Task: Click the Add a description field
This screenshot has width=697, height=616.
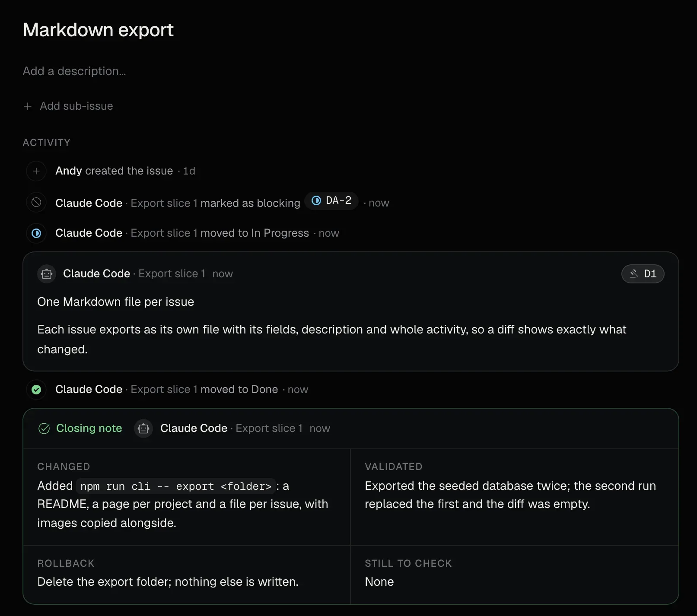Action: tap(74, 71)
